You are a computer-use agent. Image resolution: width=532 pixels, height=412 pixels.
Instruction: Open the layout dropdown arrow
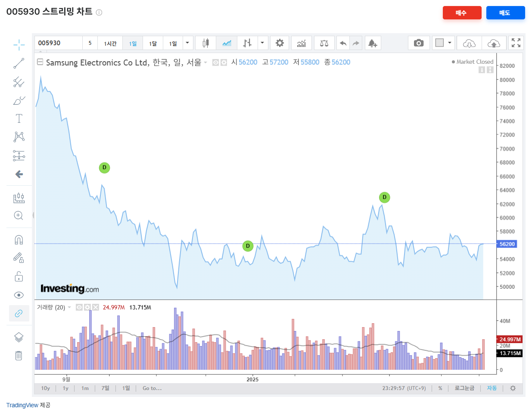[x=450, y=43]
